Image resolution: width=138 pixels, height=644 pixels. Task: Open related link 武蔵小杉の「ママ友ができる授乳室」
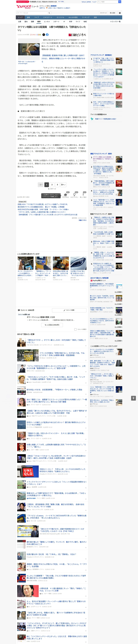43,204
